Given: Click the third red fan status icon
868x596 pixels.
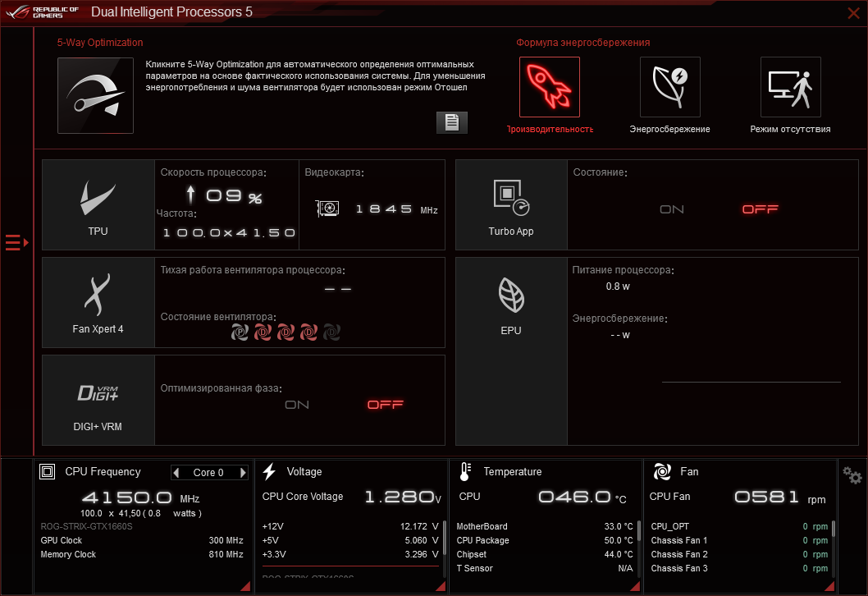Looking at the screenshot, I should coord(286,332).
